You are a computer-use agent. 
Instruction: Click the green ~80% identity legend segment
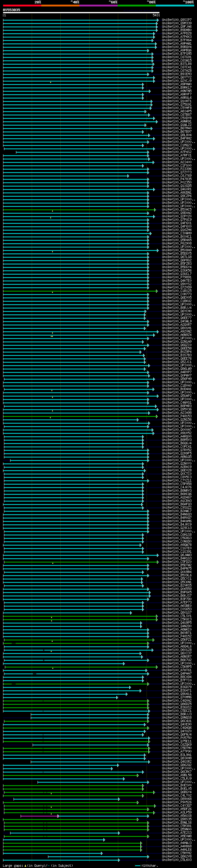point(137,6)
